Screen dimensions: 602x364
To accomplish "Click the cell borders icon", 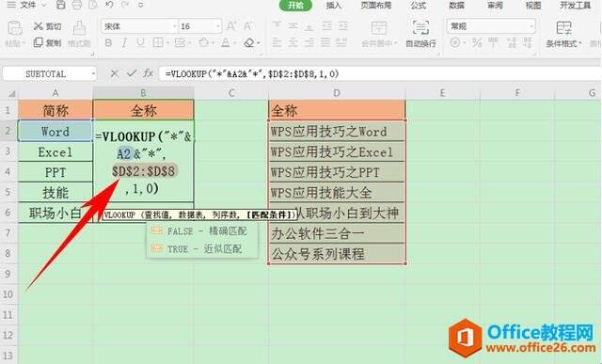I will tap(158, 42).
